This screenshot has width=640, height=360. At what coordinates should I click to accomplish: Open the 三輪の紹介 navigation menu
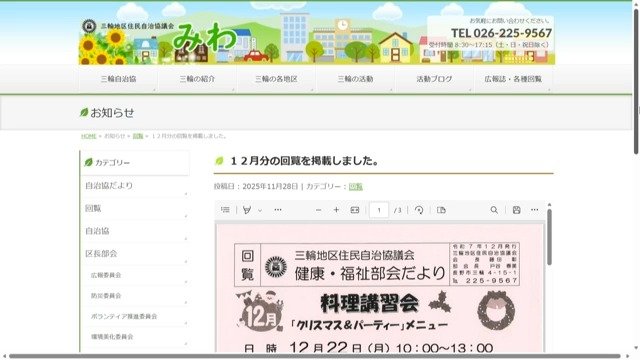197,79
